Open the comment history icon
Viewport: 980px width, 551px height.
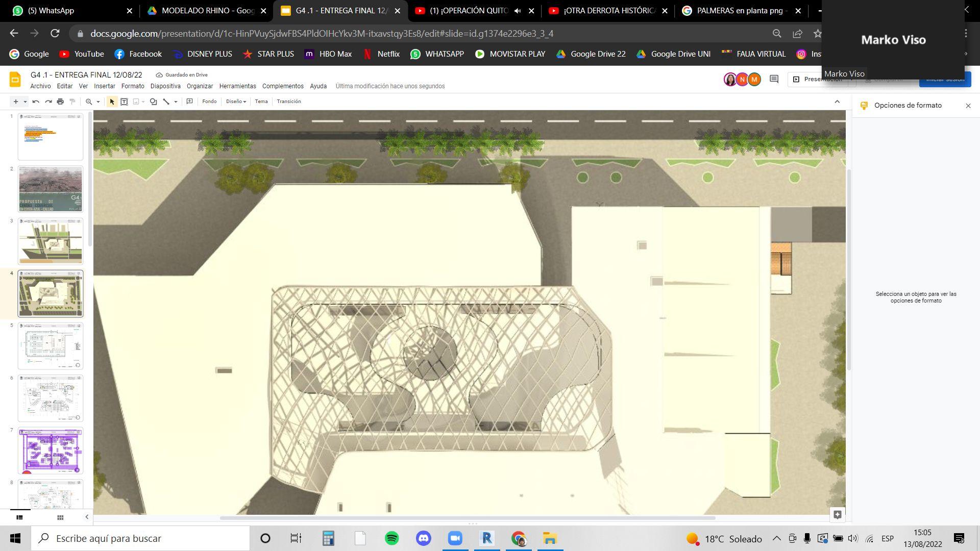[x=774, y=79]
